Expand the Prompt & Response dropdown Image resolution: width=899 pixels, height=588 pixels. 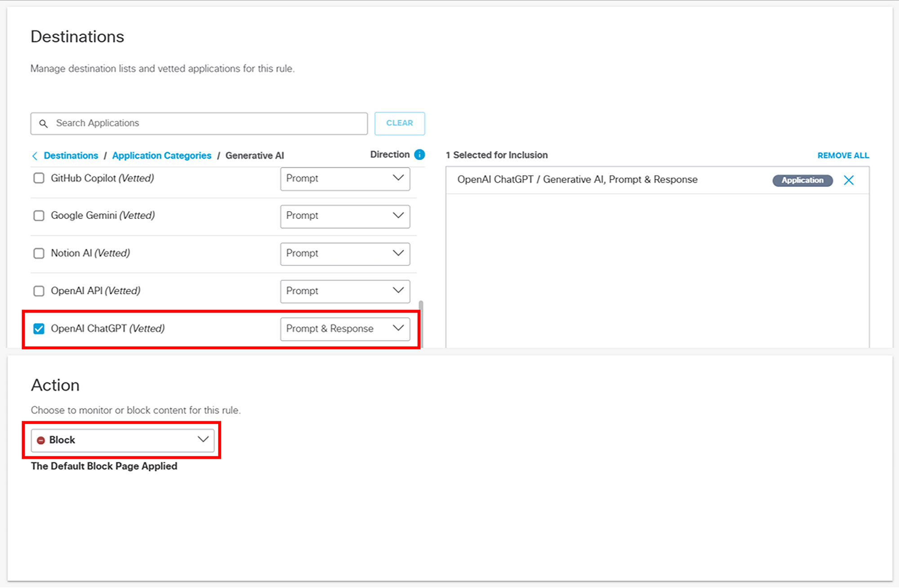point(345,329)
